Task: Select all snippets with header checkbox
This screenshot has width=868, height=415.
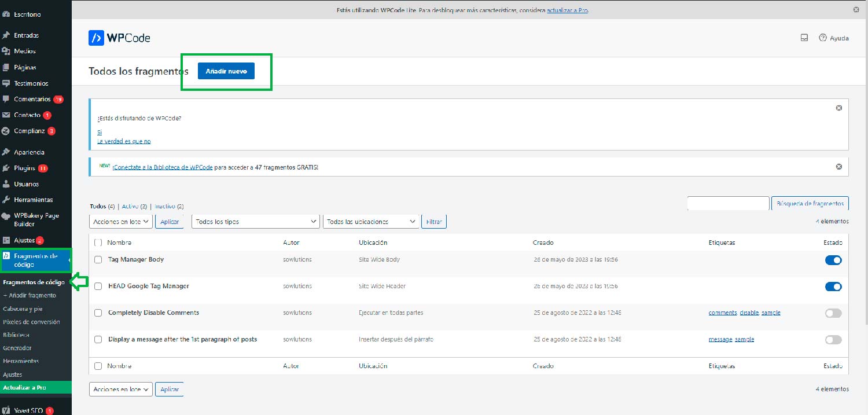Action: (x=98, y=243)
